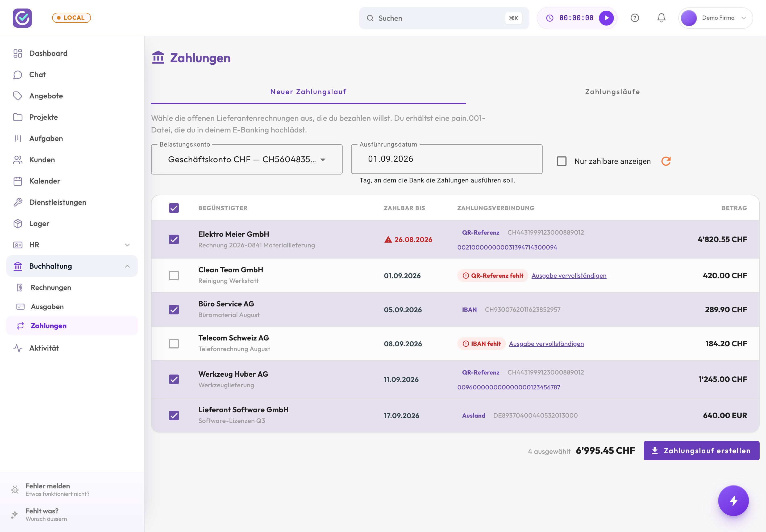Screen dimensions: 766x532
Task: Collapse the Buchhaltung sidebar section
Action: click(72, 266)
